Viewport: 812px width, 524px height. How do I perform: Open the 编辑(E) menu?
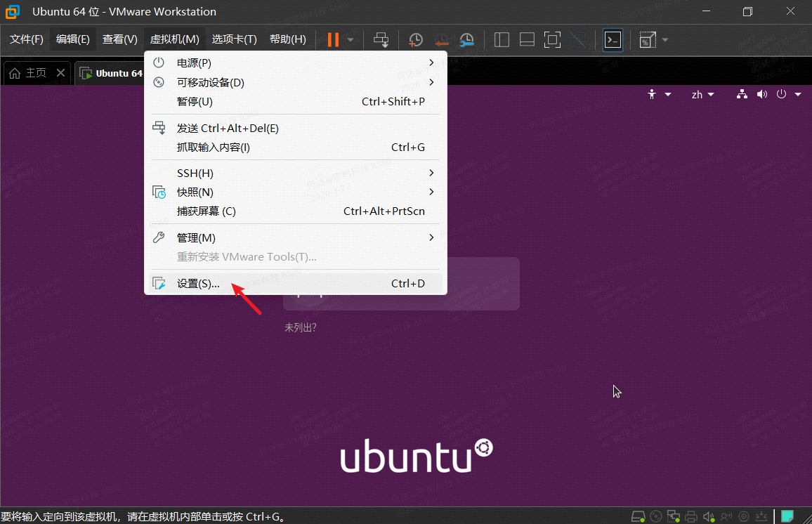click(x=72, y=39)
